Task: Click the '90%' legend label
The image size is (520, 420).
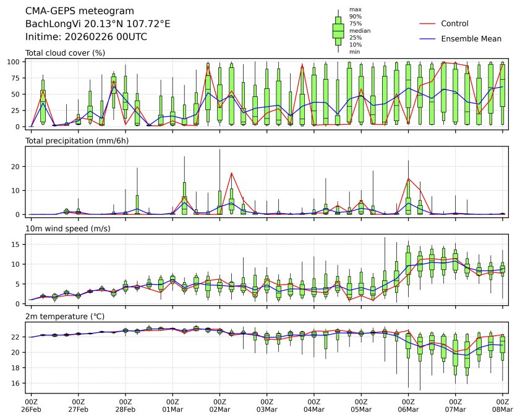Action: (x=356, y=17)
